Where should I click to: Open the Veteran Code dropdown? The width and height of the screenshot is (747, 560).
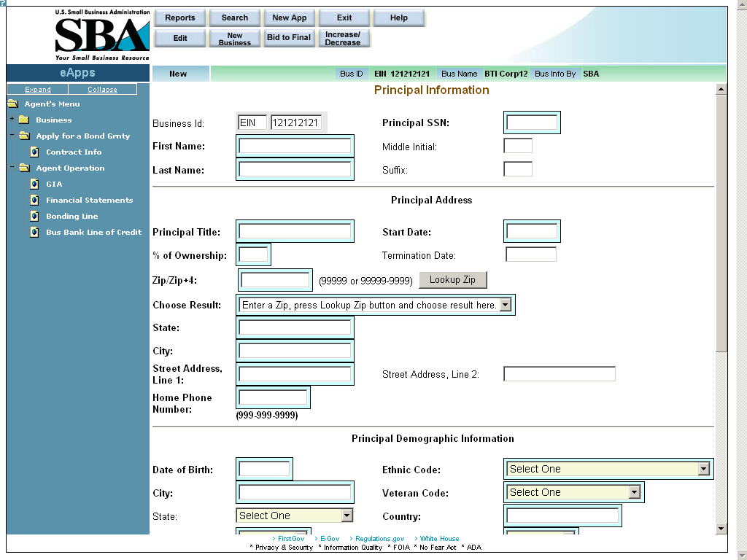pos(634,492)
